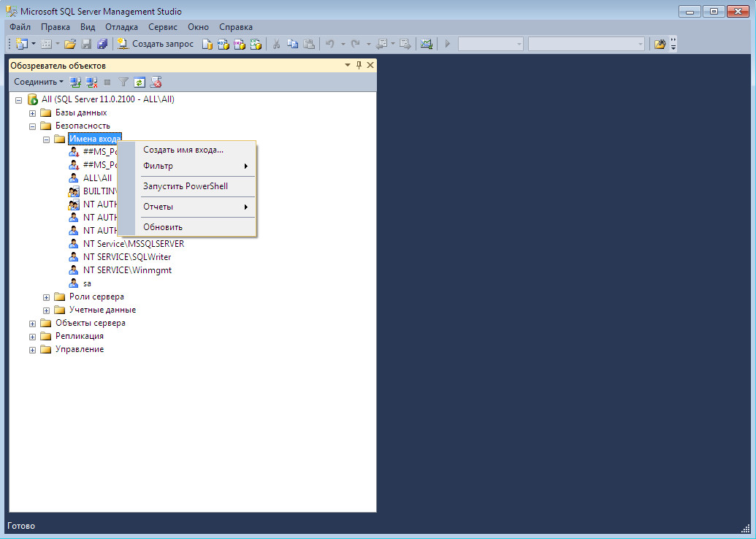Click Обновить in context menu
Screen dimensions: 756x539
point(186,227)
